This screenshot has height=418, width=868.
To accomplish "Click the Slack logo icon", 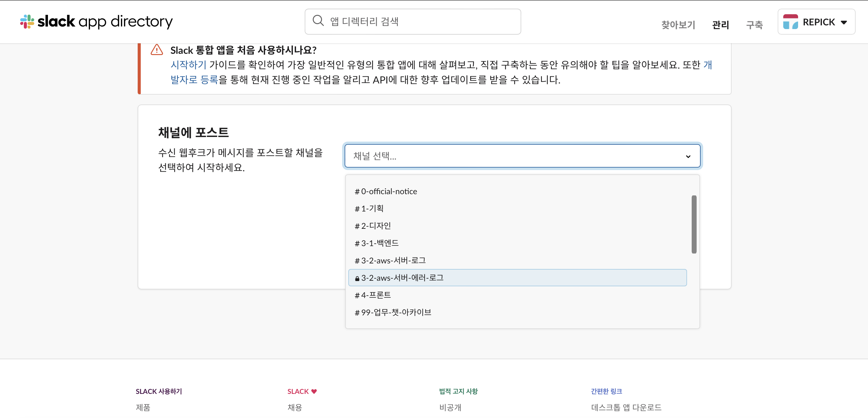I will tap(27, 22).
